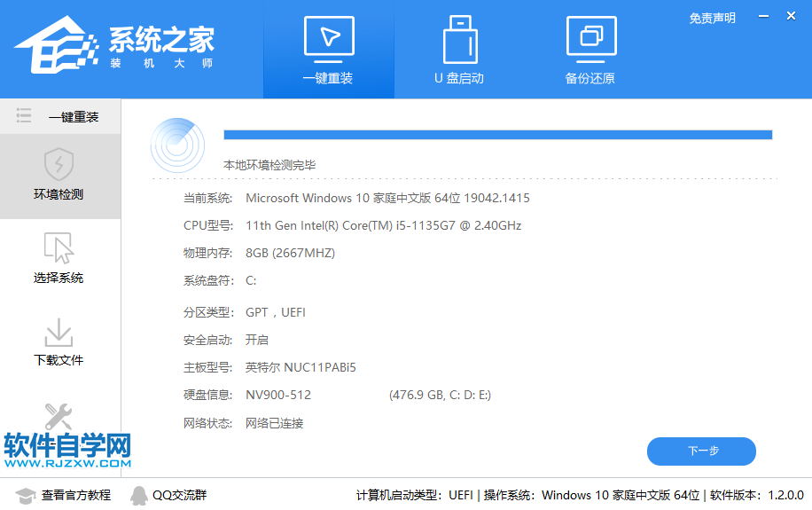Click the 系统盘符 C: value

[251, 281]
